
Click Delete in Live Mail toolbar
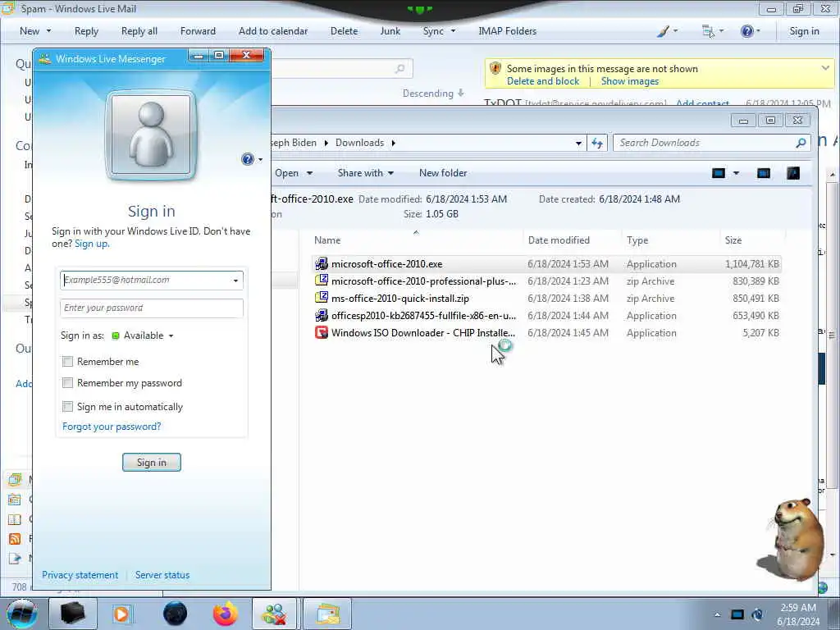coord(344,31)
